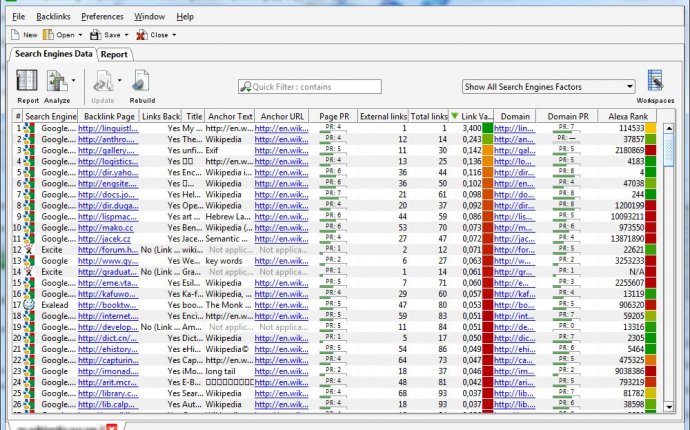
Task: Click yellow Alexa Rank swatch for 114533
Action: click(x=650, y=129)
